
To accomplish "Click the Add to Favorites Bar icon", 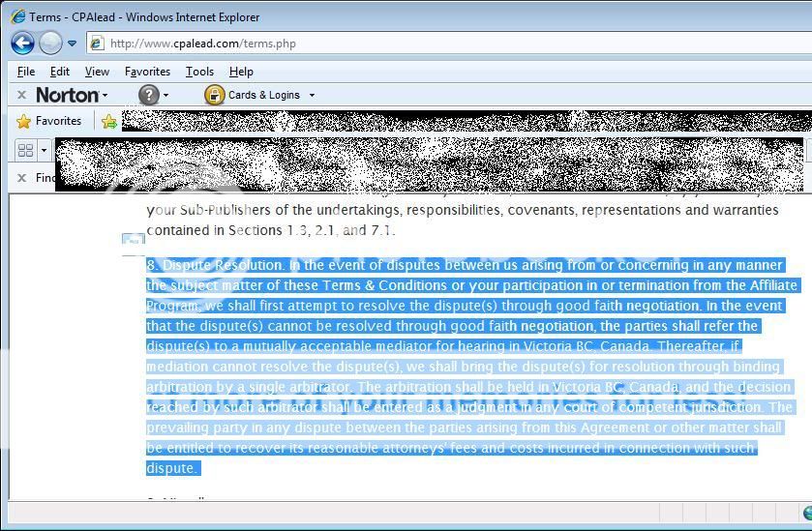I will 108,122.
